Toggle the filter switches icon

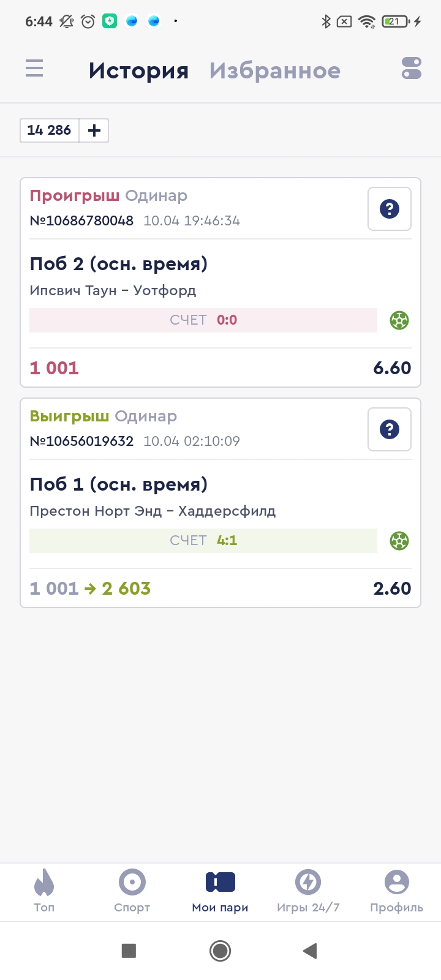tap(412, 69)
